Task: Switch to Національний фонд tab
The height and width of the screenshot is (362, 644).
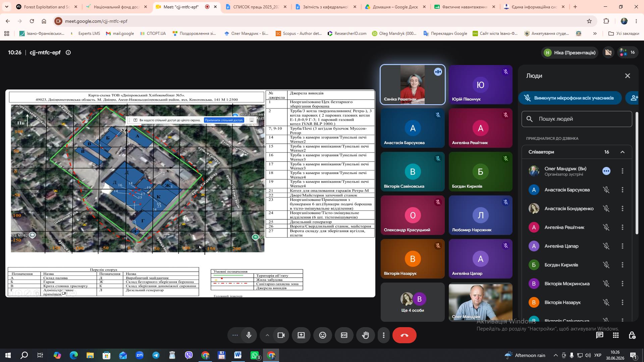Action: click(x=116, y=7)
